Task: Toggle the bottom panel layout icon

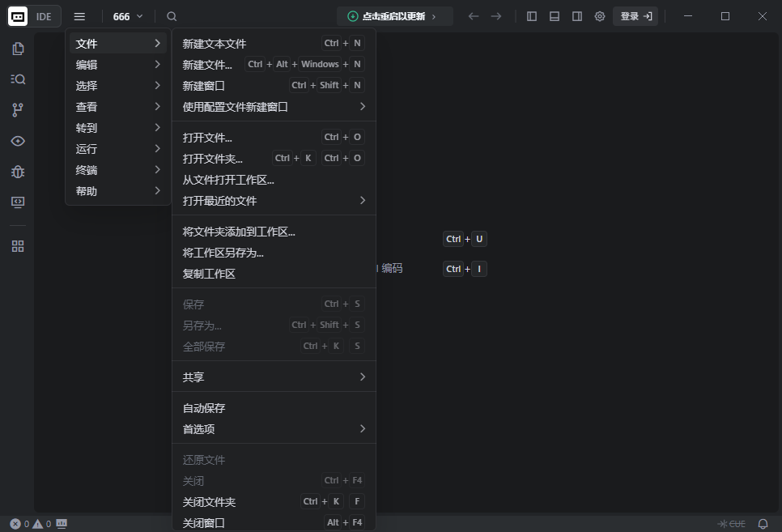Action: tap(554, 16)
